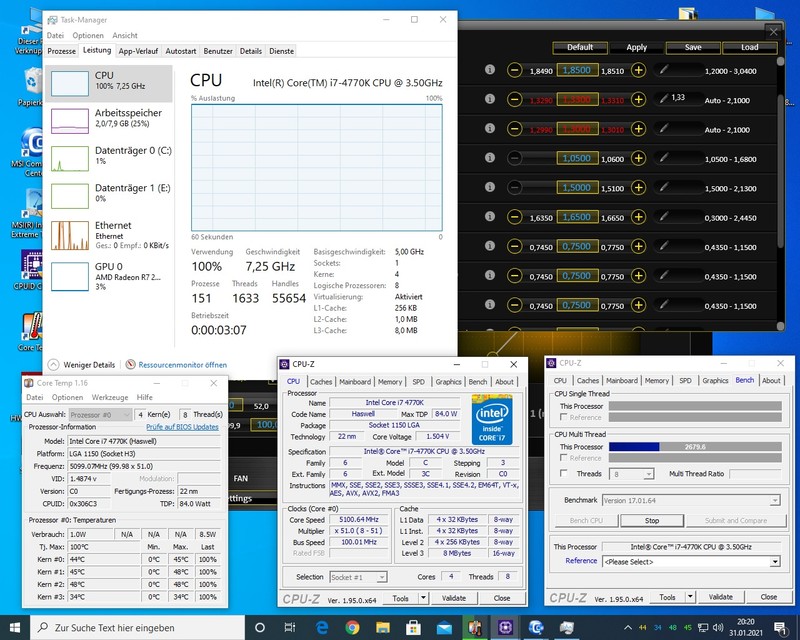
Task: Open Ressourcenmonitor öffnen link
Action: pos(183,364)
